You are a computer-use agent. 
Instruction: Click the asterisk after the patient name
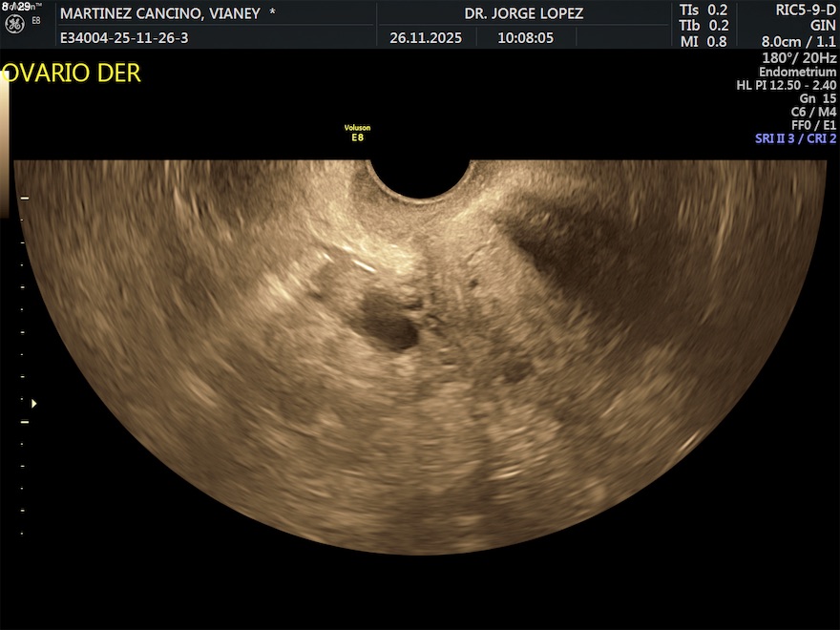(x=273, y=13)
